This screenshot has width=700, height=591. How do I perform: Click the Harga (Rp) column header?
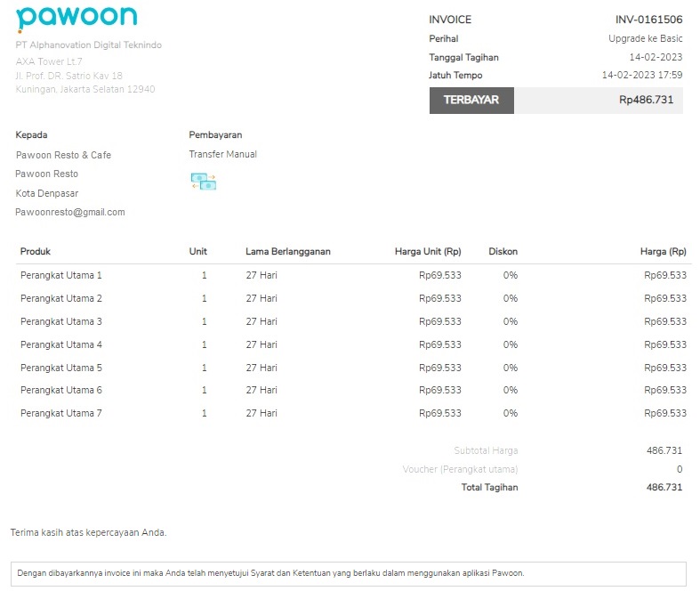tap(663, 252)
